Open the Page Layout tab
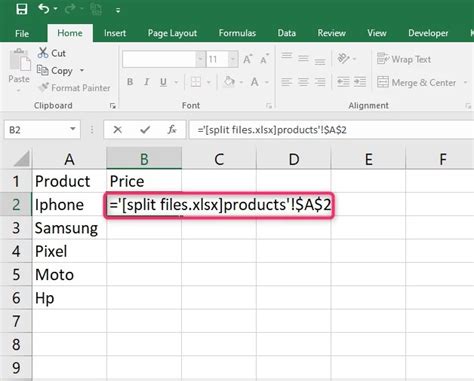This screenshot has width=474, height=381. point(172,33)
